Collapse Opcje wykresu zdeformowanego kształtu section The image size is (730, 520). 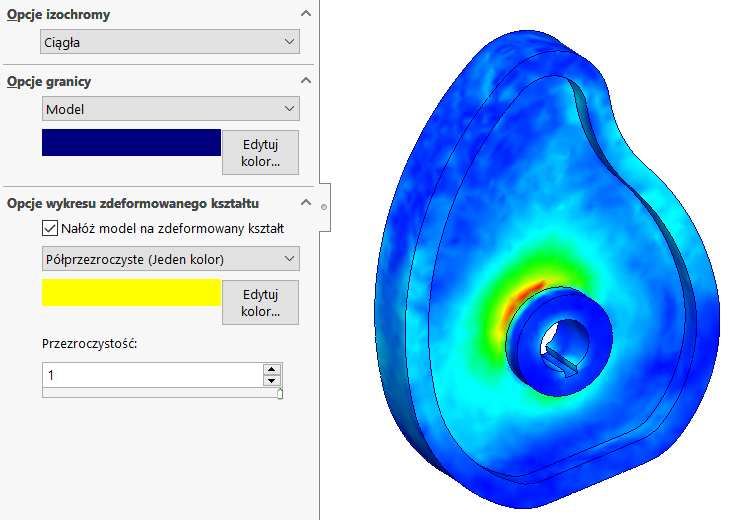(x=305, y=203)
